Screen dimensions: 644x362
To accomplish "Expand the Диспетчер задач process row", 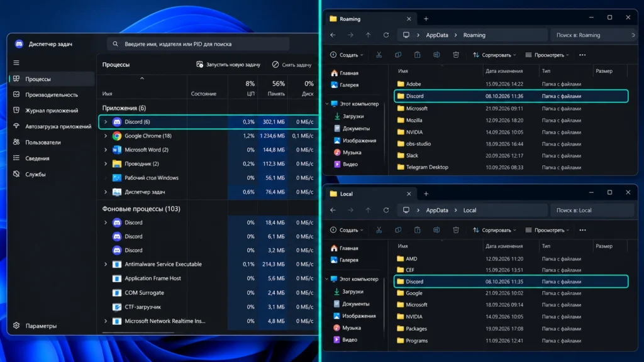I will pyautogui.click(x=106, y=192).
